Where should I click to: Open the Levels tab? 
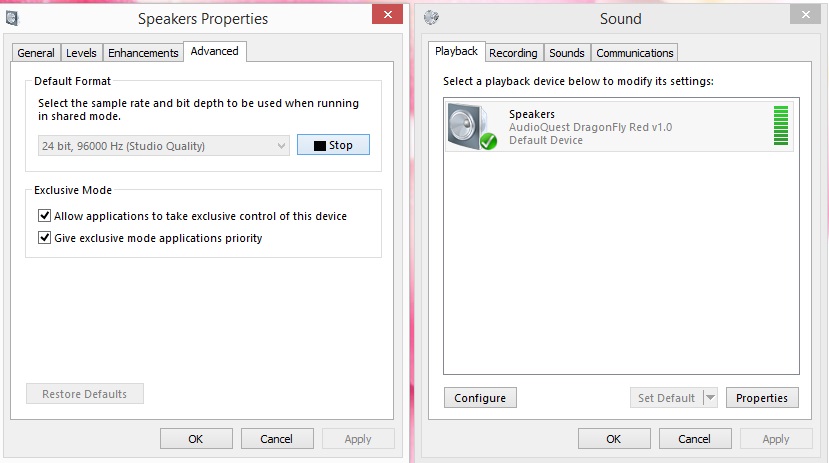(x=82, y=53)
